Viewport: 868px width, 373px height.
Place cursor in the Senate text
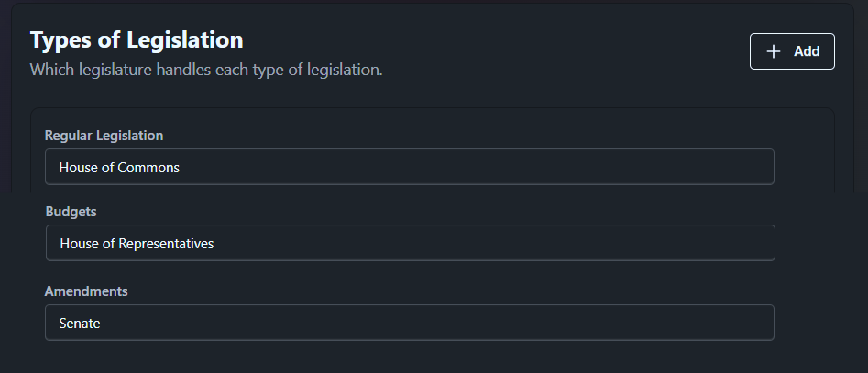click(x=80, y=324)
